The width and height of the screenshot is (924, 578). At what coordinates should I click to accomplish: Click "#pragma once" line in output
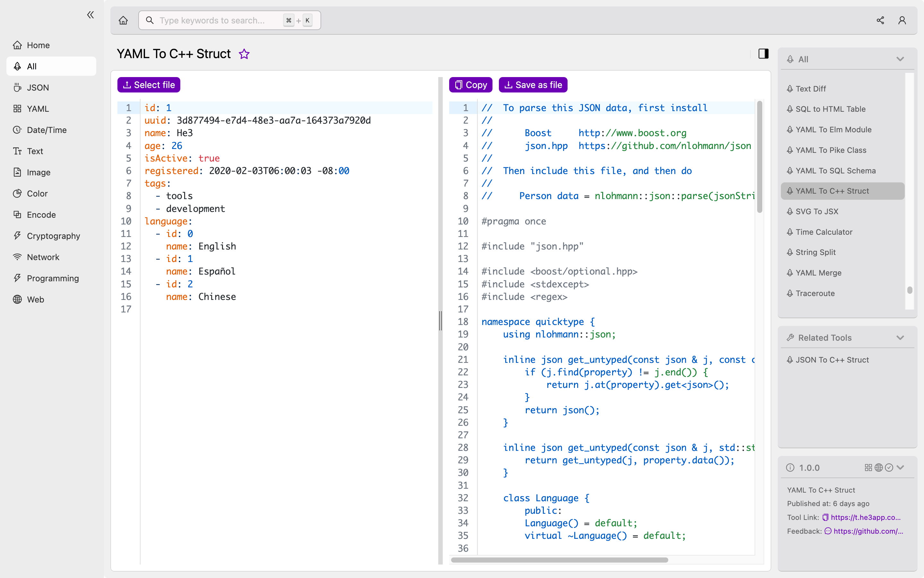pos(514,221)
